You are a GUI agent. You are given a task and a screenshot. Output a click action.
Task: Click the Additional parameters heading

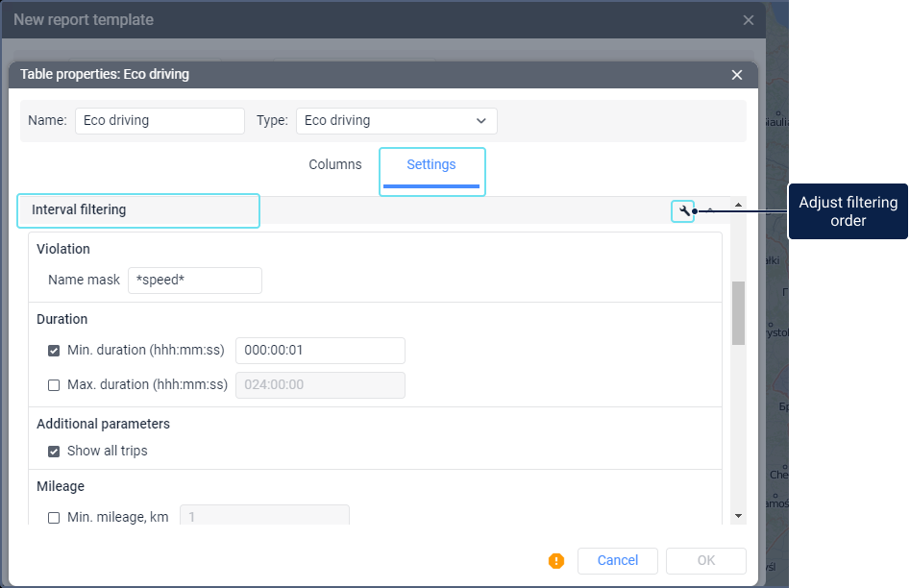tap(104, 424)
